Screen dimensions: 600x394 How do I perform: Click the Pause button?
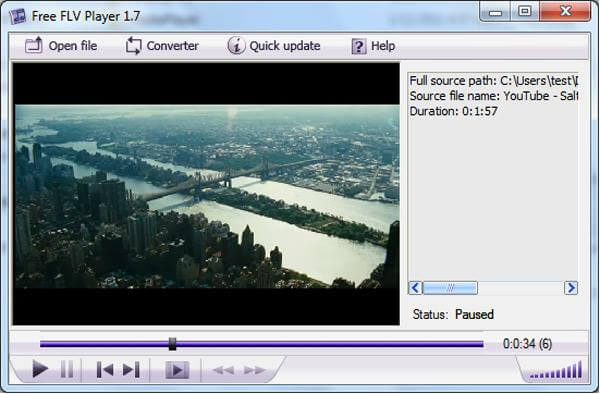coord(67,369)
